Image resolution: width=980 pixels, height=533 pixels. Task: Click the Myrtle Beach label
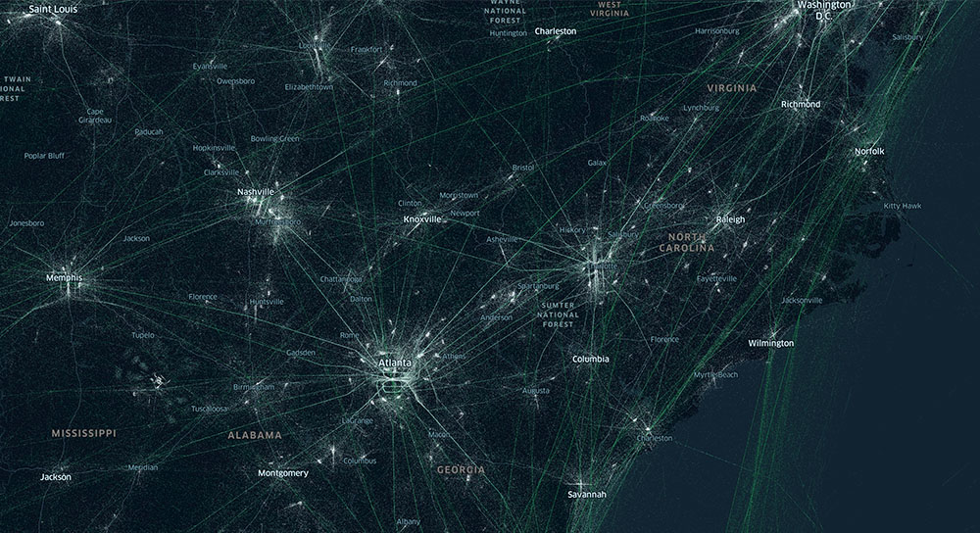[715, 375]
